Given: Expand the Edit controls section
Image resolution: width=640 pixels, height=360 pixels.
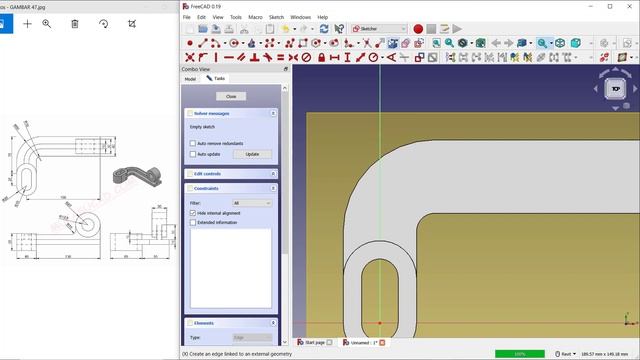Looking at the screenshot, I should 273,173.
